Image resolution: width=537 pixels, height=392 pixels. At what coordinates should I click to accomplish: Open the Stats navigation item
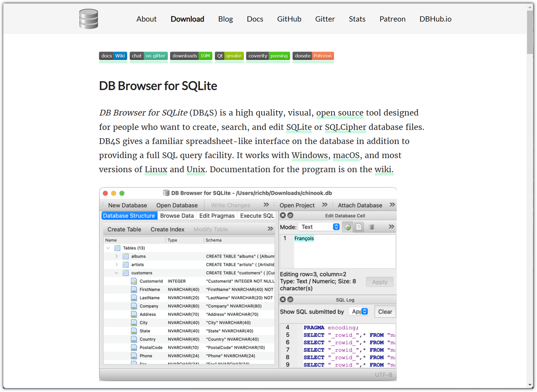357,19
